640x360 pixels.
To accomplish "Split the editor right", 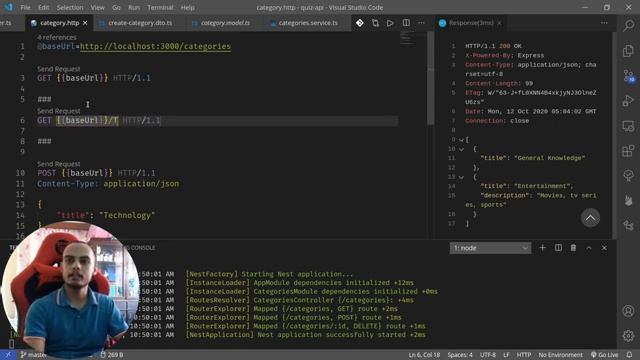I will 406,23.
